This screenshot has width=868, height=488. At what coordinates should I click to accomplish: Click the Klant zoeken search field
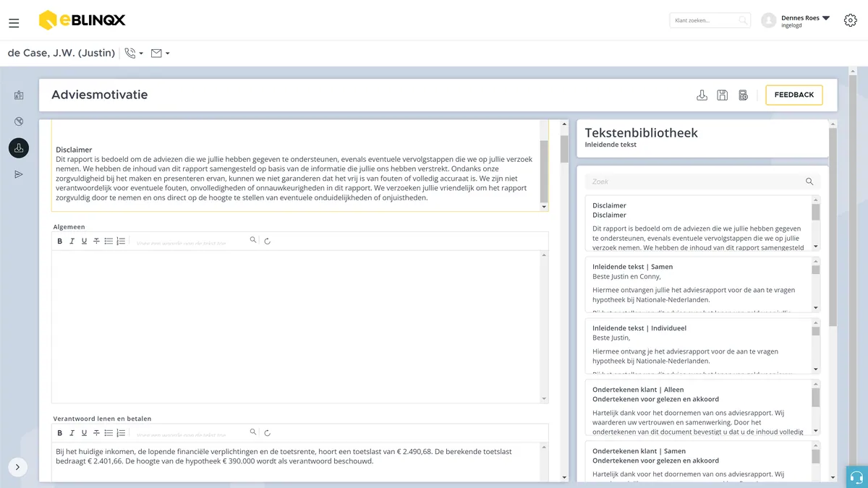(710, 21)
